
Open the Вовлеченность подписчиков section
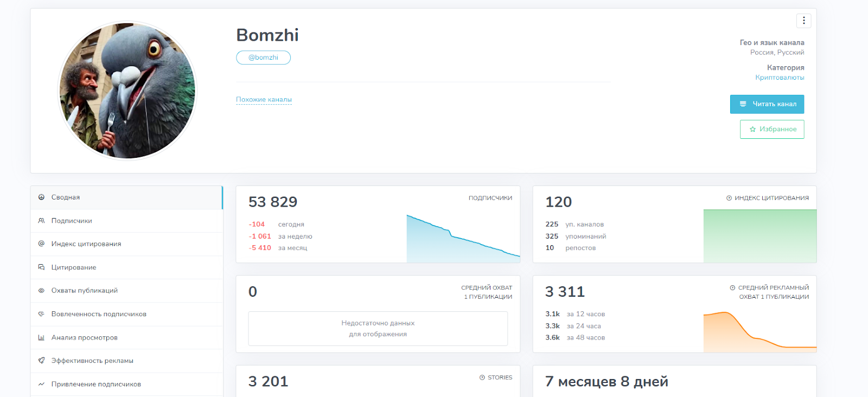pos(99,314)
